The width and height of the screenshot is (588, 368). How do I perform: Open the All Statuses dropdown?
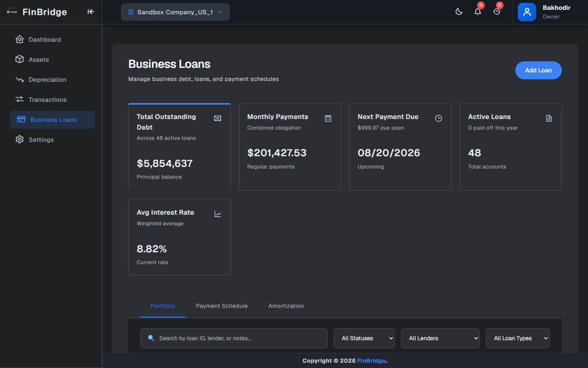coord(364,338)
